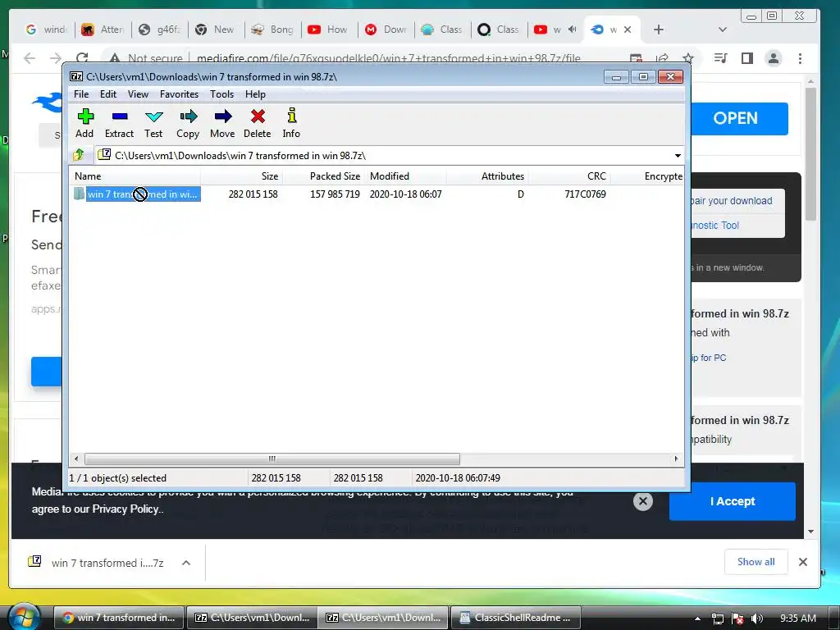Click the OPEN button on Chrome page
The image size is (840, 630).
pos(738,118)
